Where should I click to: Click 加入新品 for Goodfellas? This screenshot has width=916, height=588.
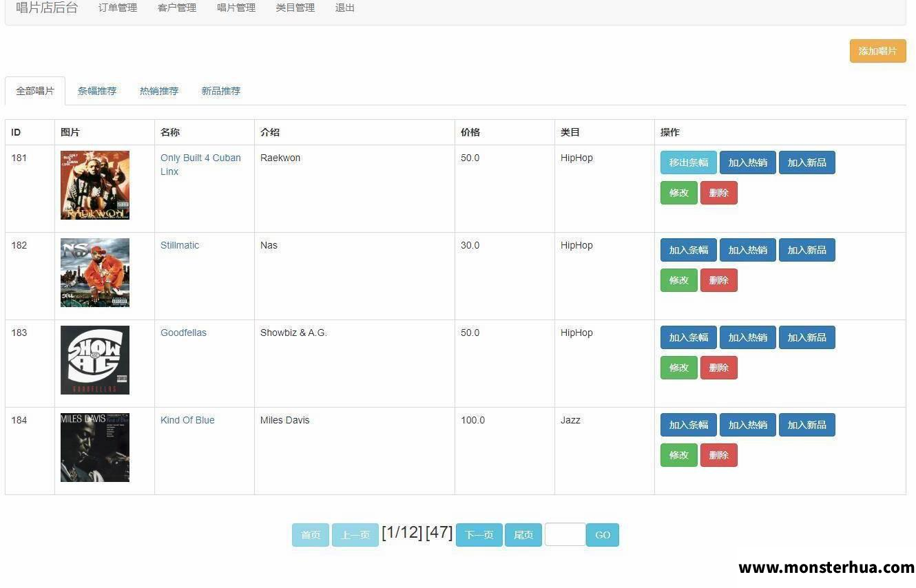(x=807, y=337)
